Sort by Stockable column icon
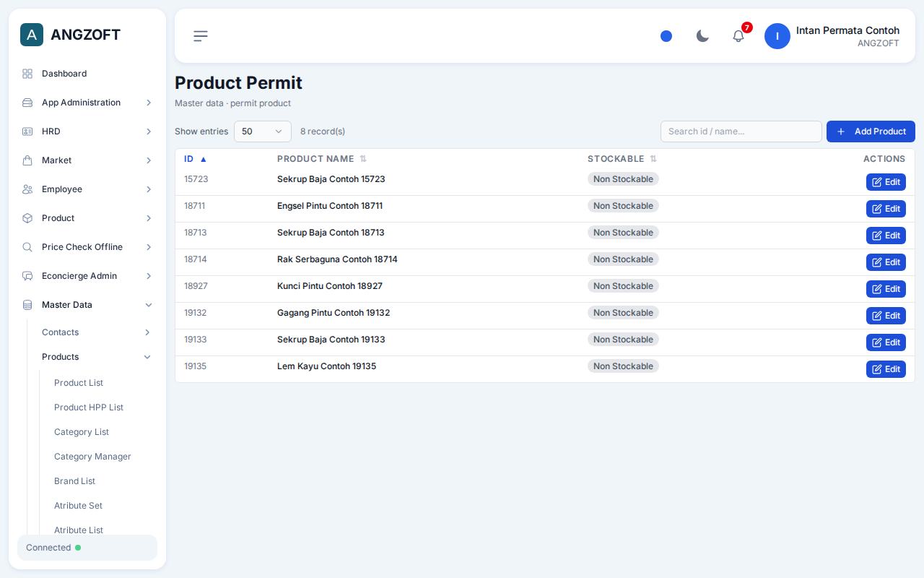Viewport: 924px width, 578px height. point(653,159)
